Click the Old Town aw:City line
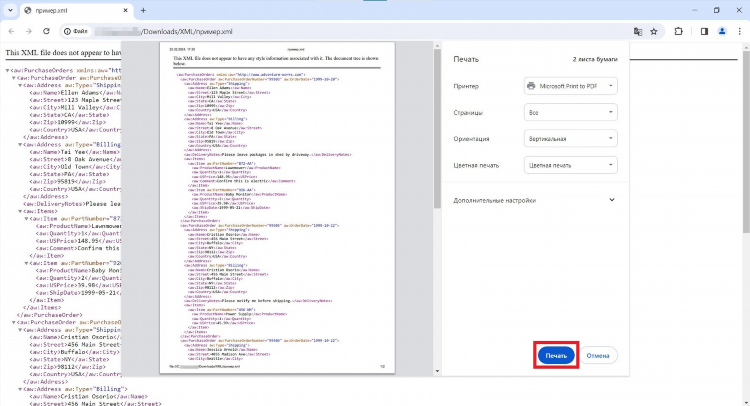 (x=75, y=167)
